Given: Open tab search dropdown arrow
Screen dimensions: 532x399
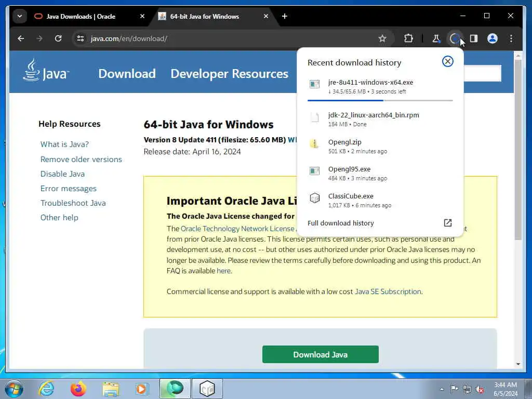Looking at the screenshot, I should tap(20, 16).
